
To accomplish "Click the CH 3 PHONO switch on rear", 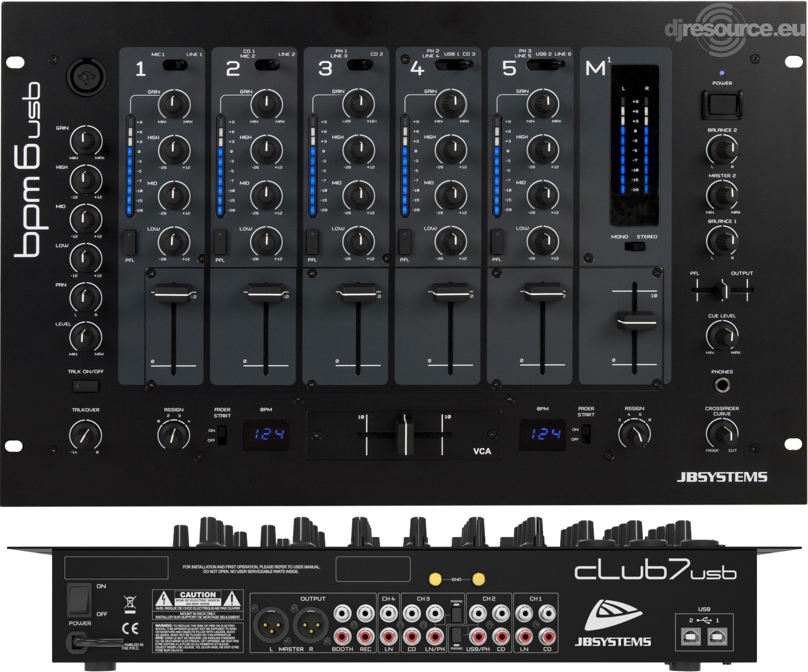I will pos(457,614).
